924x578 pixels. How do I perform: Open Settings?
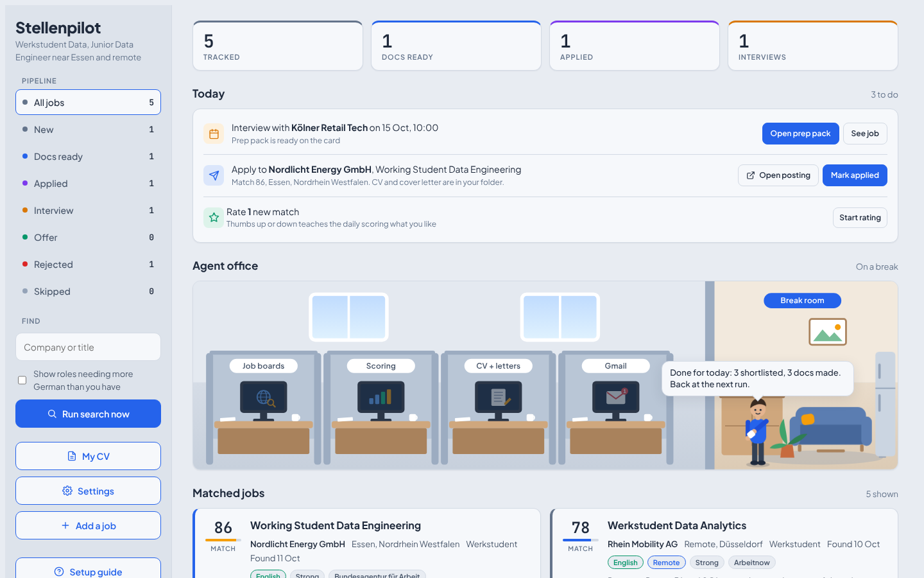pos(88,491)
